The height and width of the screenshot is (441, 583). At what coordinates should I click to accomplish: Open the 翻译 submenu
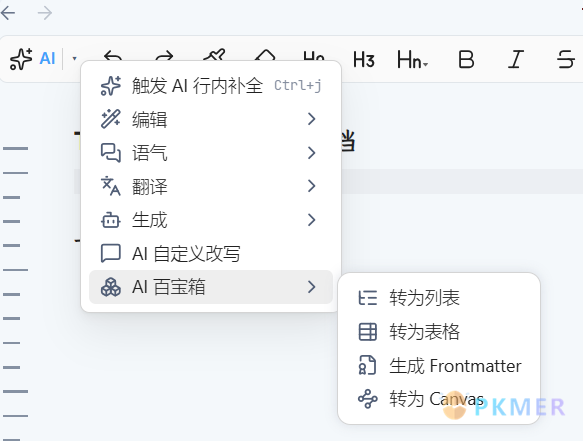[211, 186]
